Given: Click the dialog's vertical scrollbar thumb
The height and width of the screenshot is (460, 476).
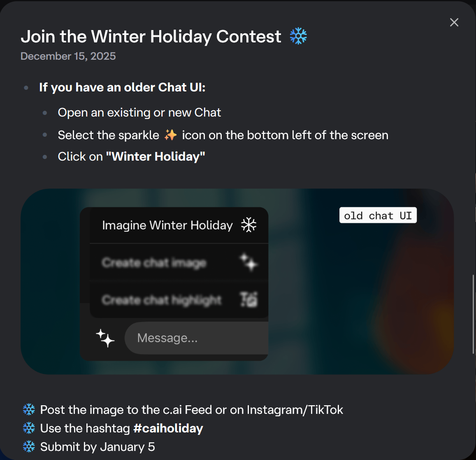Looking at the screenshot, I should pyautogui.click(x=473, y=314).
